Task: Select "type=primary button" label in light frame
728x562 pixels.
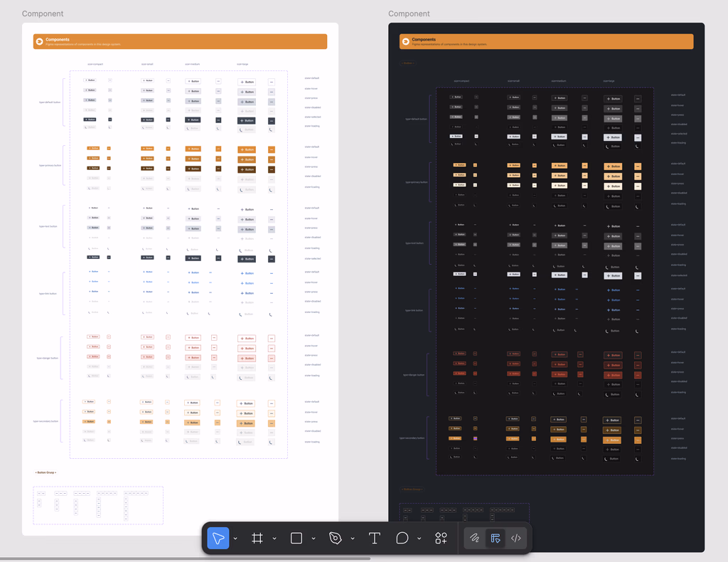Action: pyautogui.click(x=50, y=165)
